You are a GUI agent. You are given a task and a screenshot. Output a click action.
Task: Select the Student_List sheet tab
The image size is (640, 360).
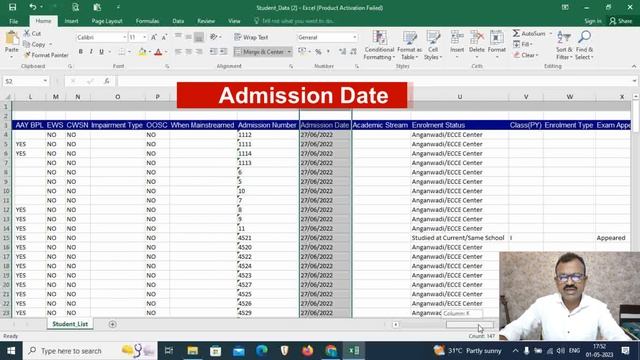pyautogui.click(x=70, y=324)
